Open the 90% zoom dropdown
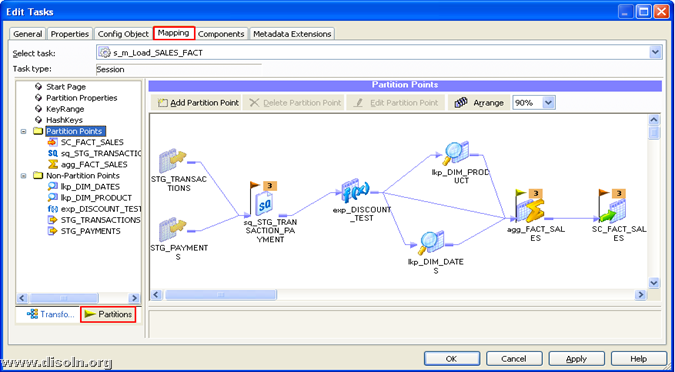The height and width of the screenshot is (372, 675). [548, 103]
